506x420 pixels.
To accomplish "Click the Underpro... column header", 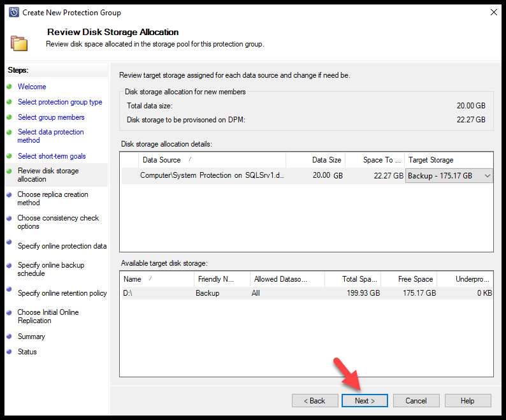I will pyautogui.click(x=465, y=279).
